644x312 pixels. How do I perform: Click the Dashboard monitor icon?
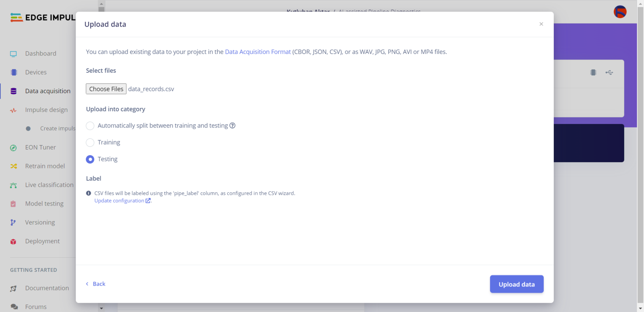13,54
